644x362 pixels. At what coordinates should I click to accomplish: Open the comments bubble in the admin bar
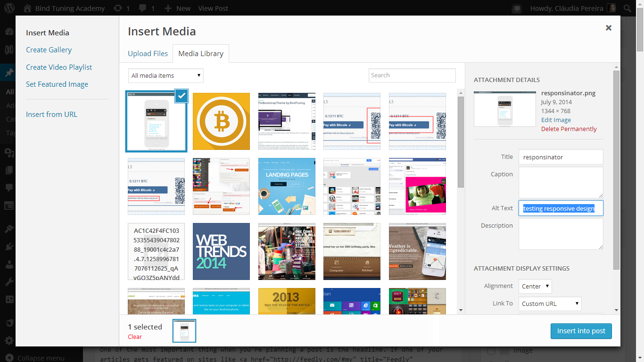(143, 8)
